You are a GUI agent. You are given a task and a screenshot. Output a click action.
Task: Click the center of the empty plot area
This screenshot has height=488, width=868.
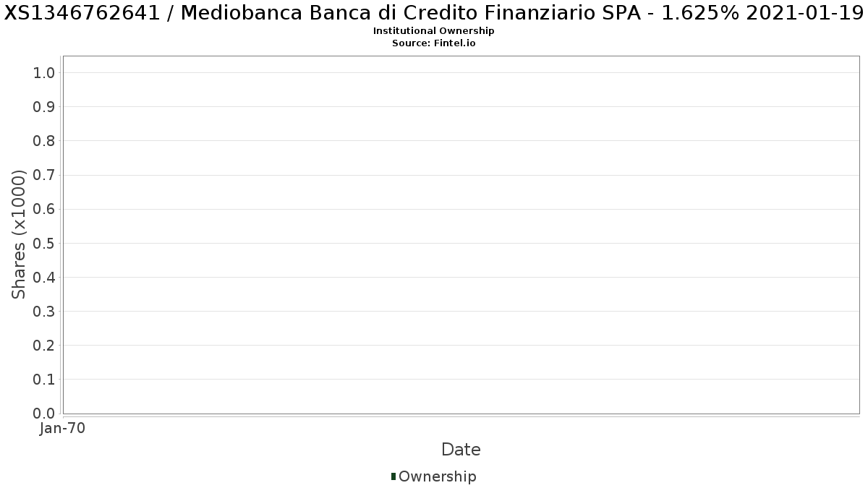(461, 234)
